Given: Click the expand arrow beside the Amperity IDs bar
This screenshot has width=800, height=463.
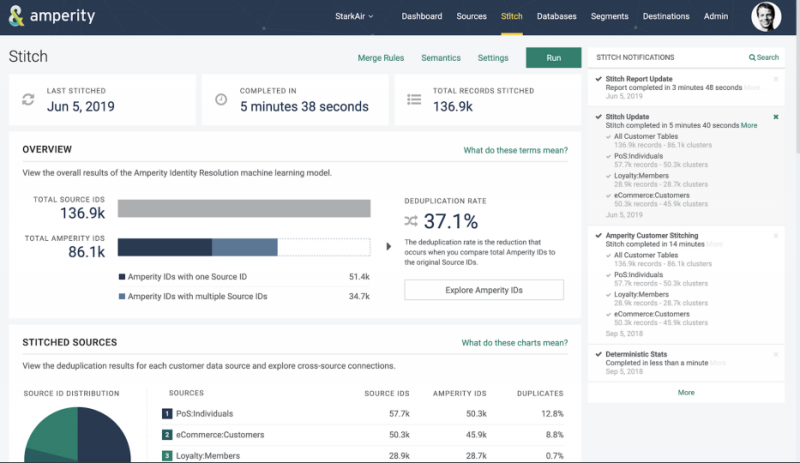Looking at the screenshot, I should pos(389,247).
